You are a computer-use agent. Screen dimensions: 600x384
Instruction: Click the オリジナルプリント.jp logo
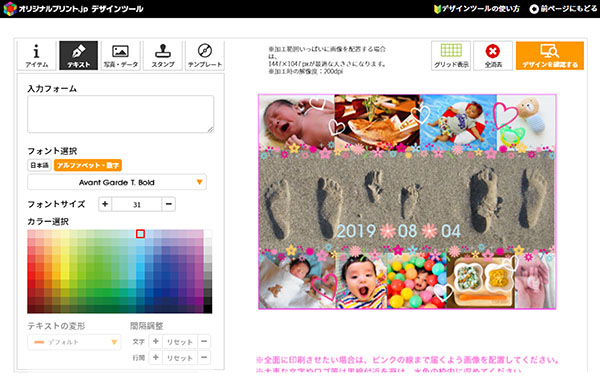point(73,9)
